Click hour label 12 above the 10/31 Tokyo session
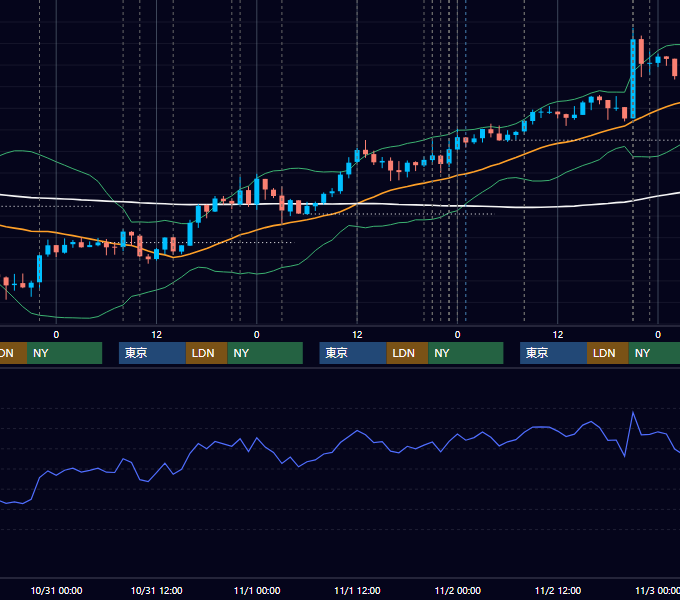 point(157,335)
